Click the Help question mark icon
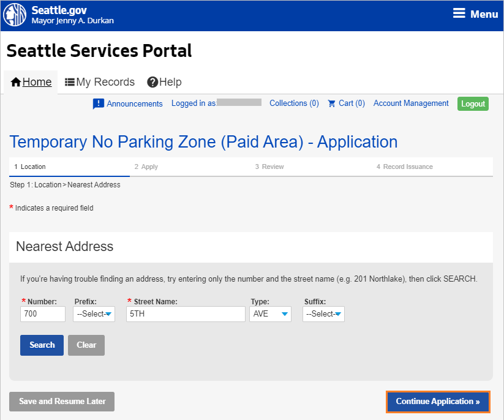 coord(152,82)
